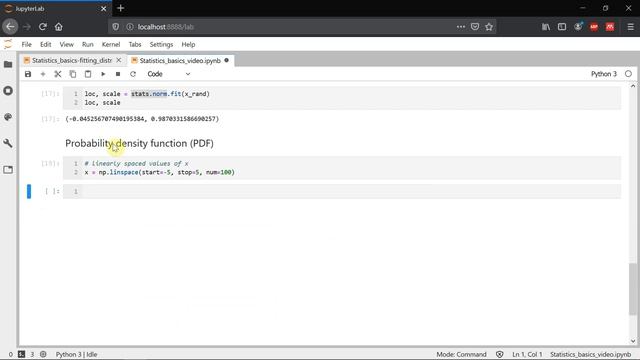The width and height of the screenshot is (640, 360).
Task: Select the Probability density function heading
Action: click(139, 143)
